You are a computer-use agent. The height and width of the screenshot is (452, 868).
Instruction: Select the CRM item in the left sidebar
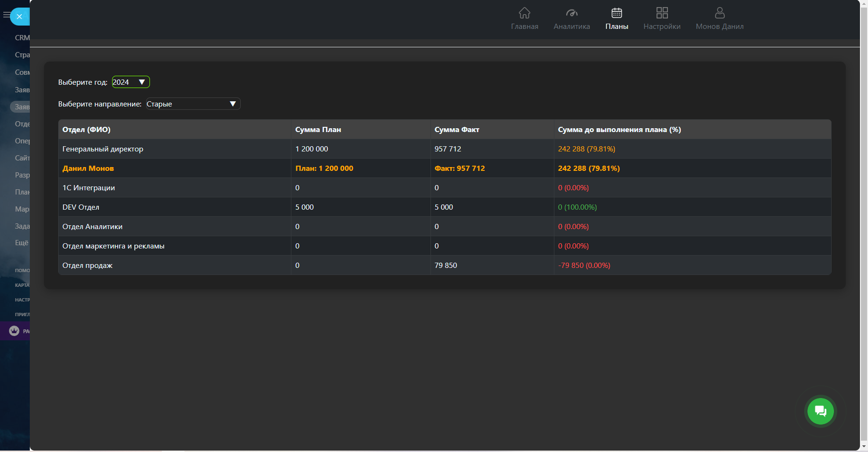click(x=22, y=38)
